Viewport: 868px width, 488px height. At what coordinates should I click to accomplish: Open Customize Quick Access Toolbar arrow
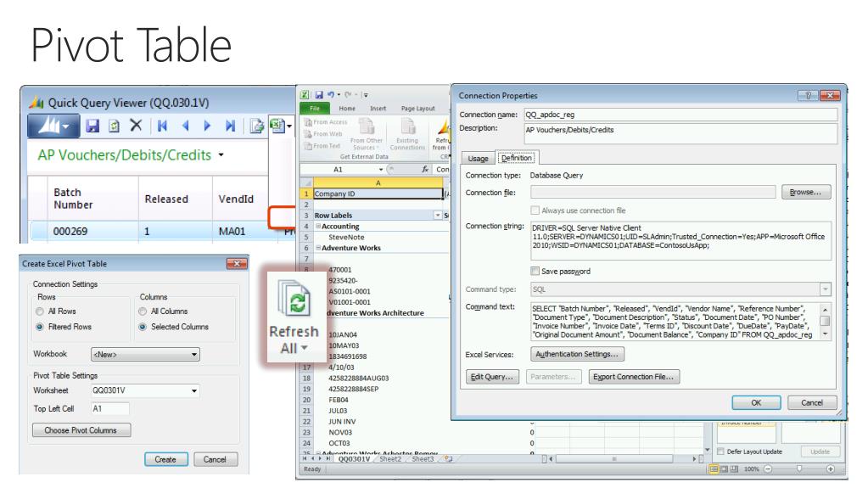point(366,95)
